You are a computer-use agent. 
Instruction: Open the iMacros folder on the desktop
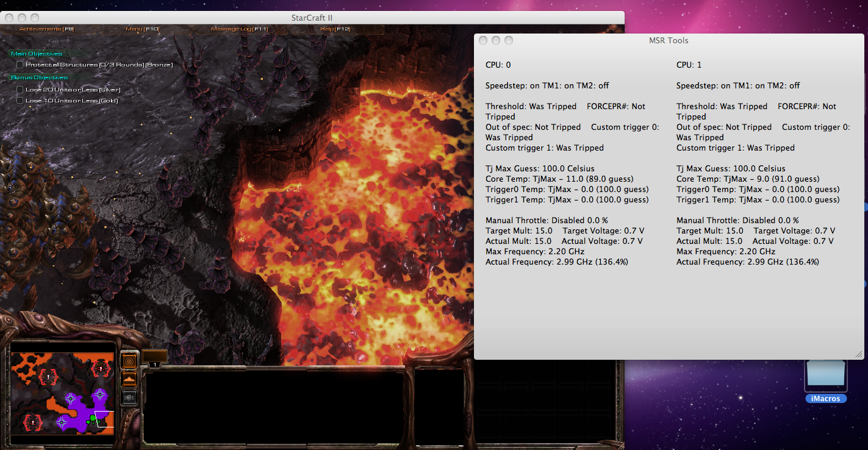tap(826, 376)
